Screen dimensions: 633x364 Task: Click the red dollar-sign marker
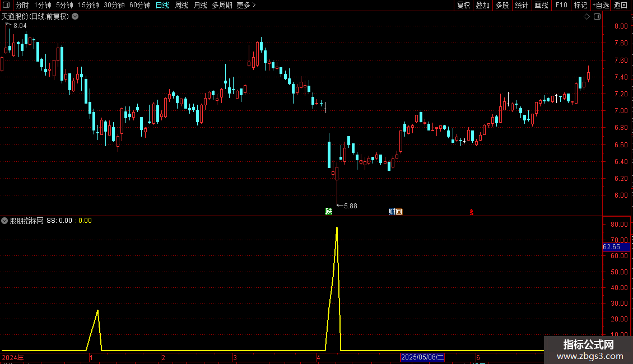(472, 212)
